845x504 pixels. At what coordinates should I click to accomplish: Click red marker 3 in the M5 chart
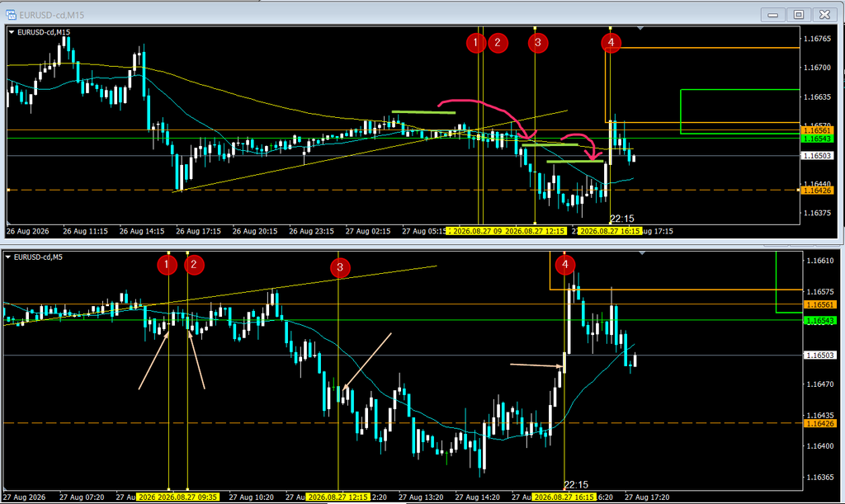coord(340,267)
